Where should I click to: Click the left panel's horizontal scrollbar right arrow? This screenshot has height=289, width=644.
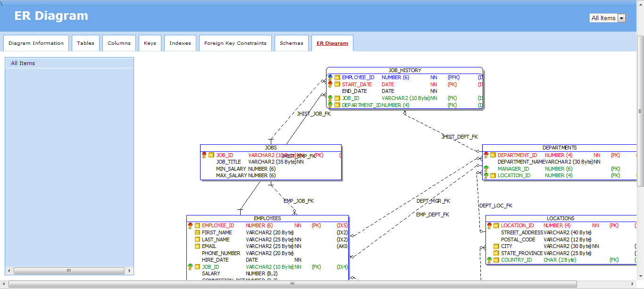pyautogui.click(x=130, y=271)
